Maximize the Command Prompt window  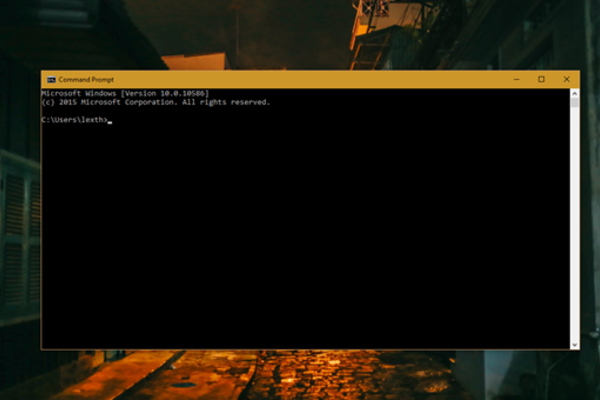click(x=541, y=79)
